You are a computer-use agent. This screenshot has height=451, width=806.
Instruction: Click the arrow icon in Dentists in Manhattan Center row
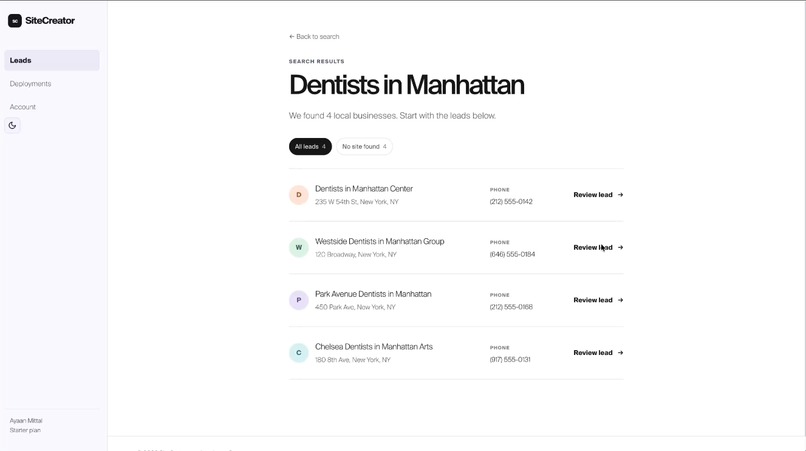[620, 195]
